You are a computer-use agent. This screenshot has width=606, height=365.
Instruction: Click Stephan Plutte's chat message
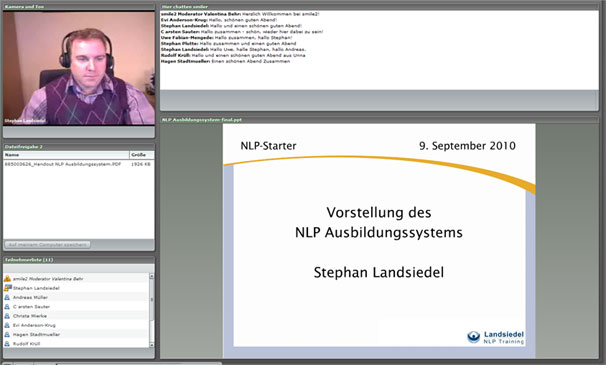[x=228, y=44]
